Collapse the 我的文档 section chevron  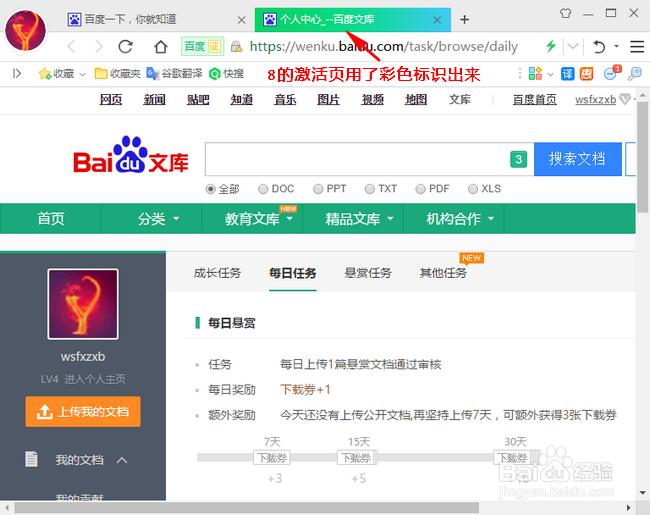point(122,460)
